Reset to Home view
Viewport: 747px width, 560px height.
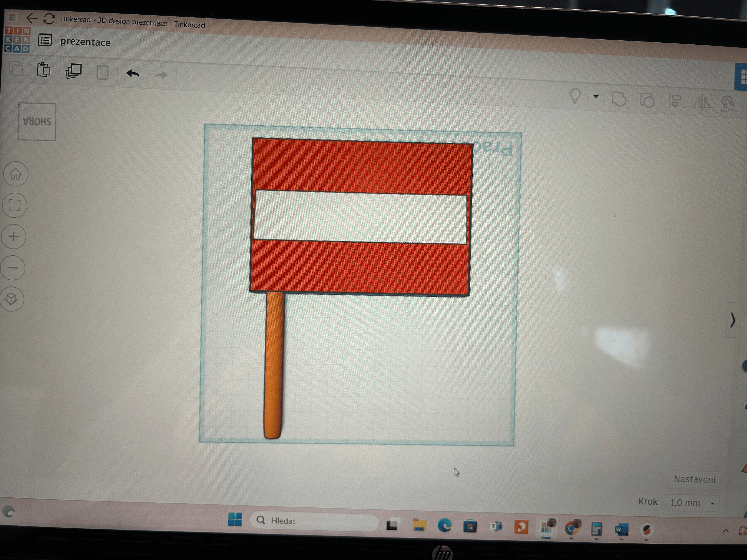[16, 174]
